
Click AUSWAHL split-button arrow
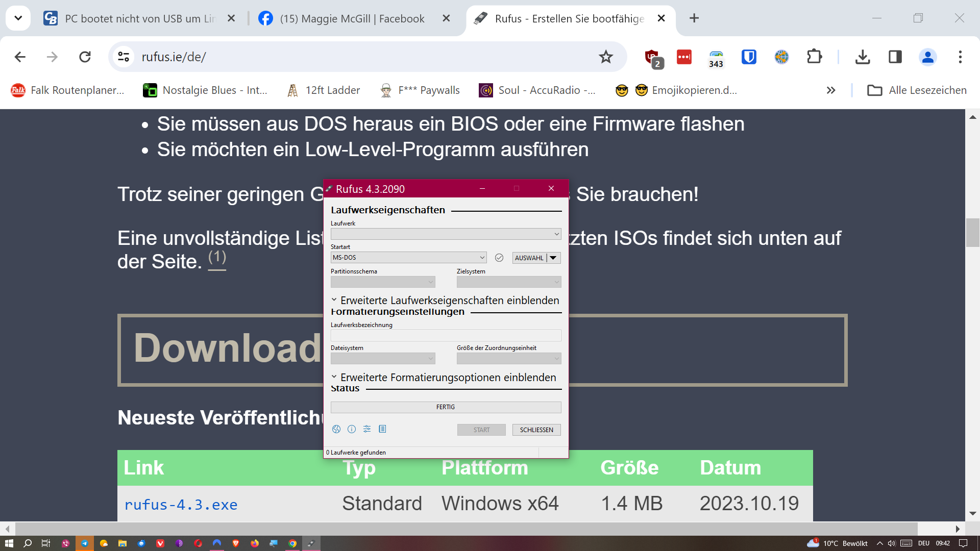[x=553, y=258]
